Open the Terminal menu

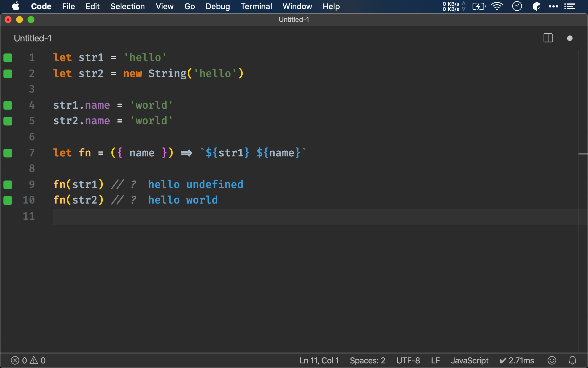[x=256, y=6]
